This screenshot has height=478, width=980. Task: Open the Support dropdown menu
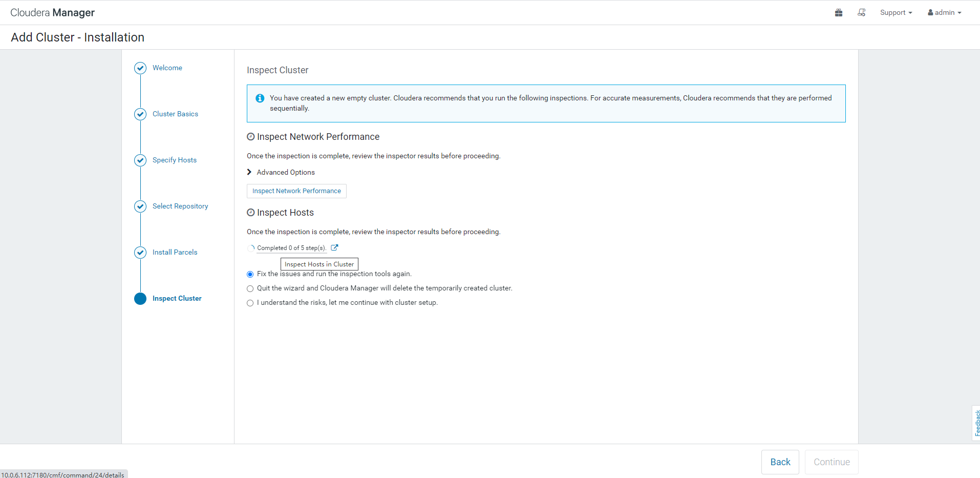point(896,13)
